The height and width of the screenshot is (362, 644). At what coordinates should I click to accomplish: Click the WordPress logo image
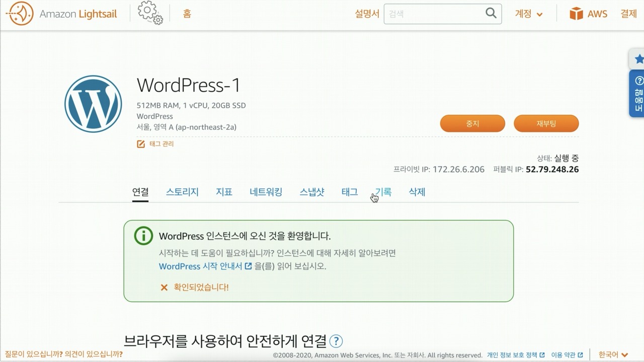click(93, 104)
